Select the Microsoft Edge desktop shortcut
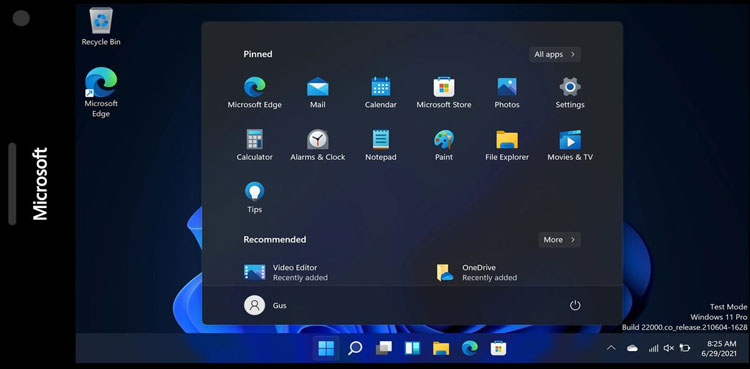The height and width of the screenshot is (369, 750). click(101, 92)
